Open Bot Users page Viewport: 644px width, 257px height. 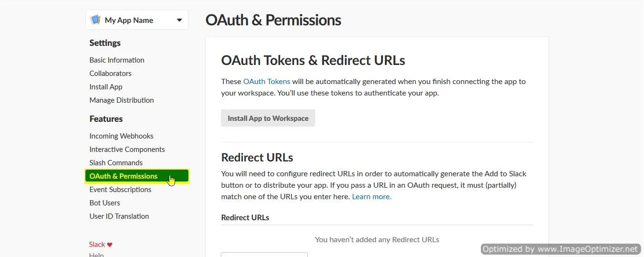coord(104,203)
